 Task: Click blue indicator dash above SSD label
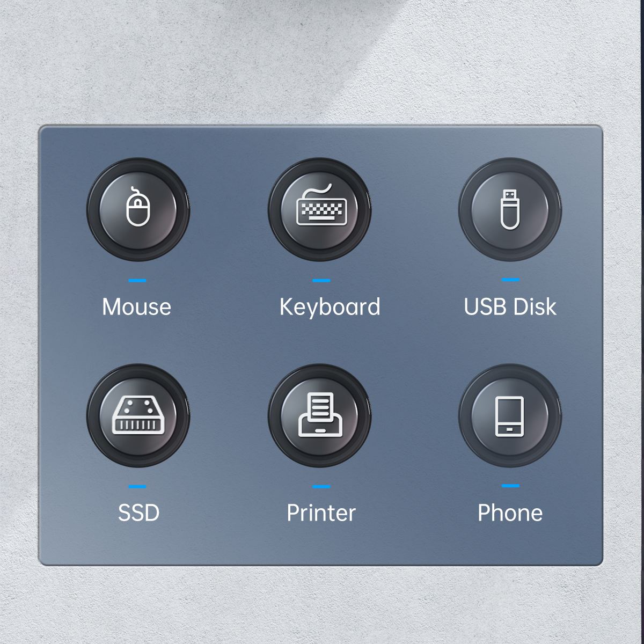137,487
